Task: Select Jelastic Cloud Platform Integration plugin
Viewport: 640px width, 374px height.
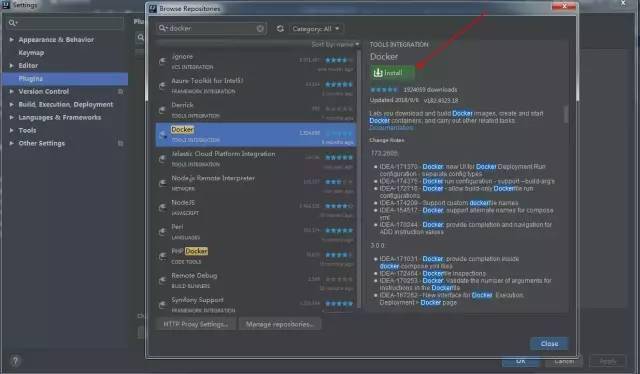Action: (x=256, y=159)
